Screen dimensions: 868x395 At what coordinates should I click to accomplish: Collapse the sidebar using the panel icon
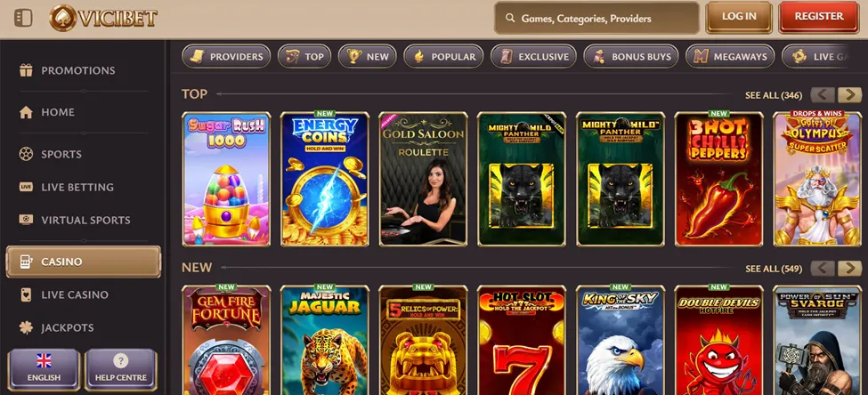pyautogui.click(x=23, y=18)
